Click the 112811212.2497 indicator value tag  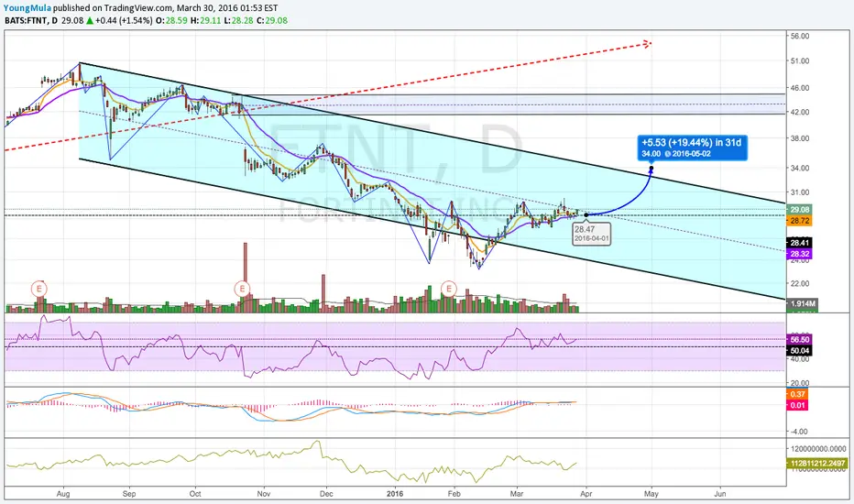coord(817,464)
